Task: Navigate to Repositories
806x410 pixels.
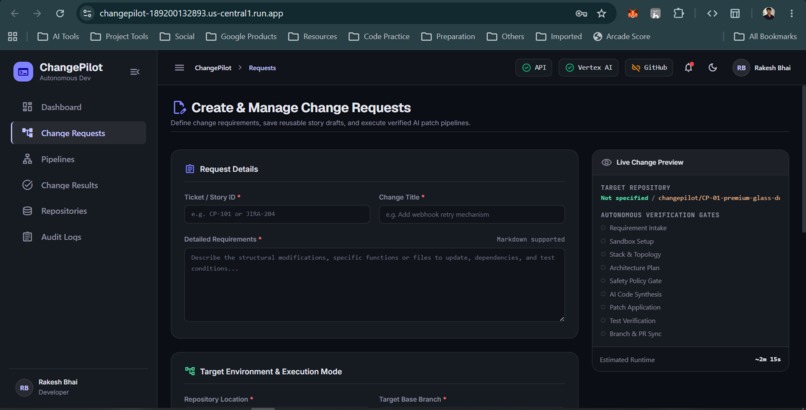Action: 78,211
